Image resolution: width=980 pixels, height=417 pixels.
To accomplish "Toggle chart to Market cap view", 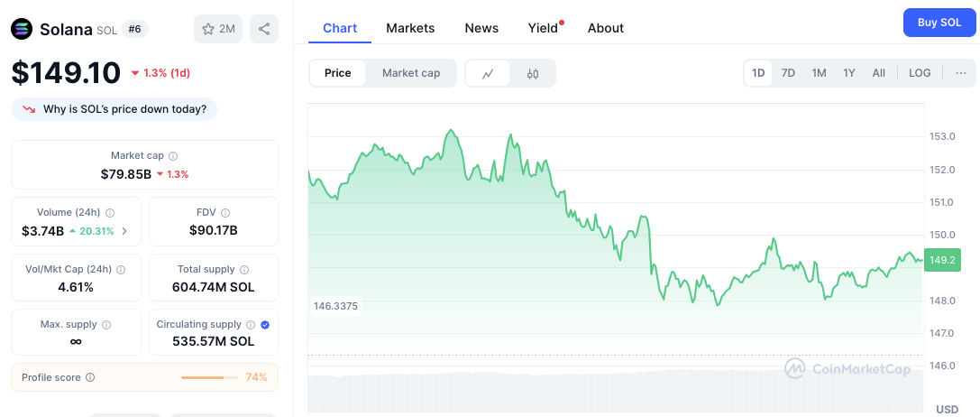I will click(x=411, y=73).
